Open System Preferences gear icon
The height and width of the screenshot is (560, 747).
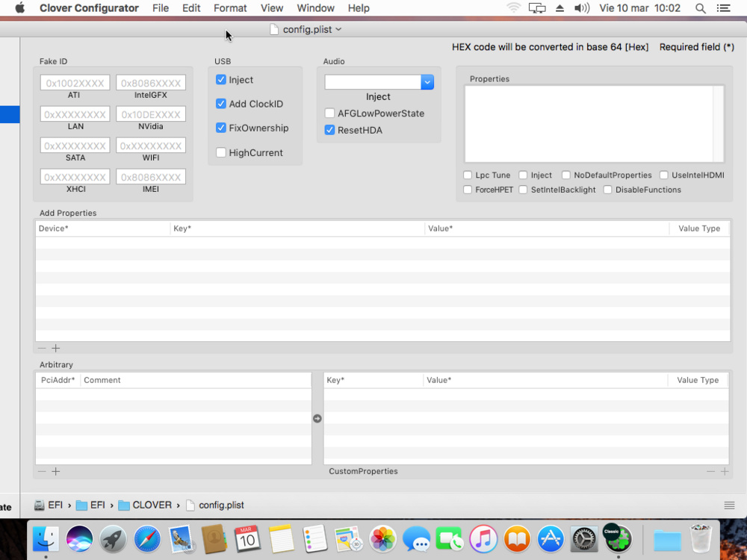(x=584, y=539)
